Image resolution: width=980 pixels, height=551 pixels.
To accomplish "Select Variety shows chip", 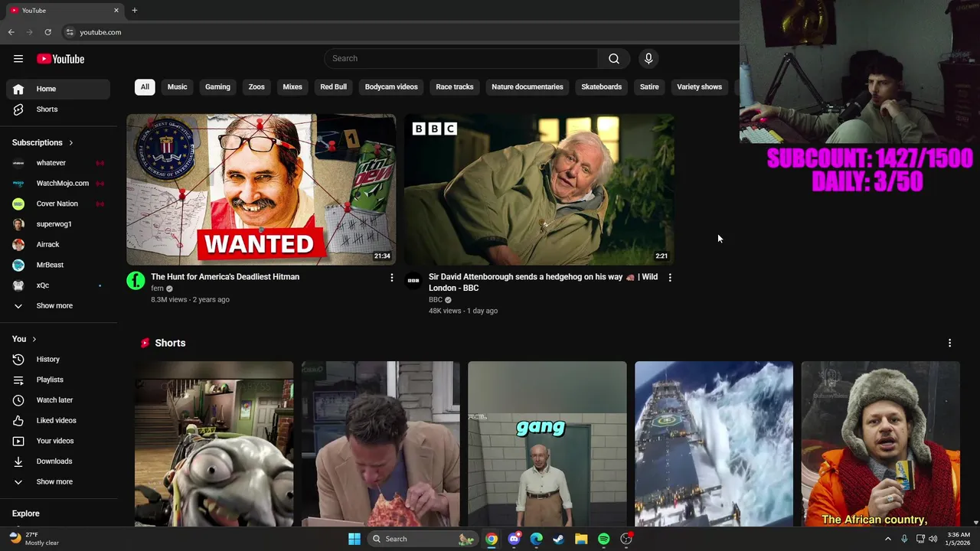I will coord(699,87).
